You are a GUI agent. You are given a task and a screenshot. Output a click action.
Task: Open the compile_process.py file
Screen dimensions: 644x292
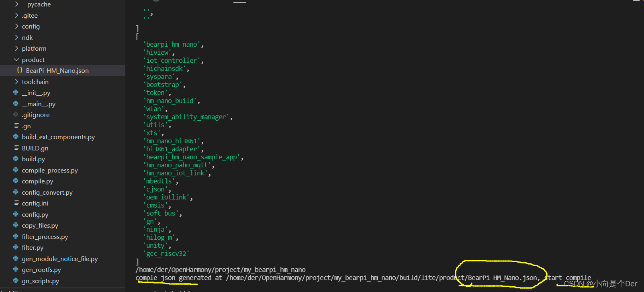[50, 171]
